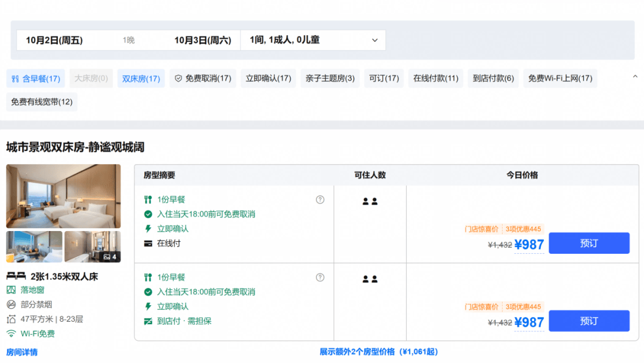Enable the 在线付款(11) filter
Screen dimensions: 644x363
435,79
